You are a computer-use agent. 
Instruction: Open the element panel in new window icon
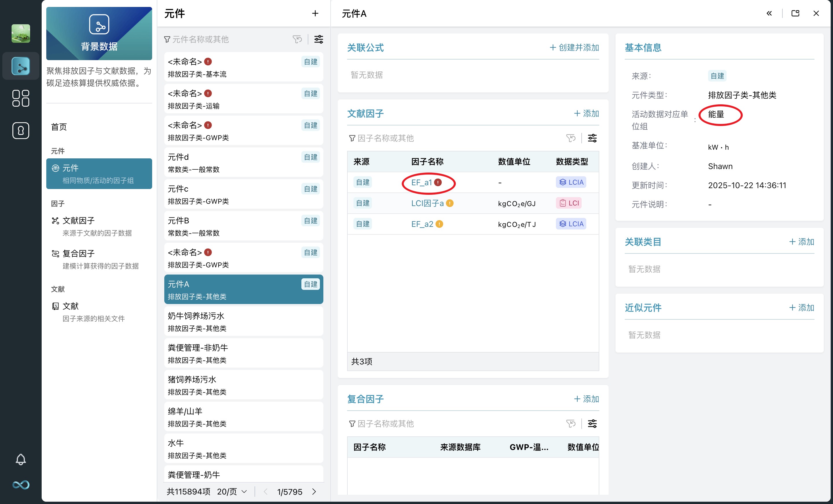[x=795, y=13]
